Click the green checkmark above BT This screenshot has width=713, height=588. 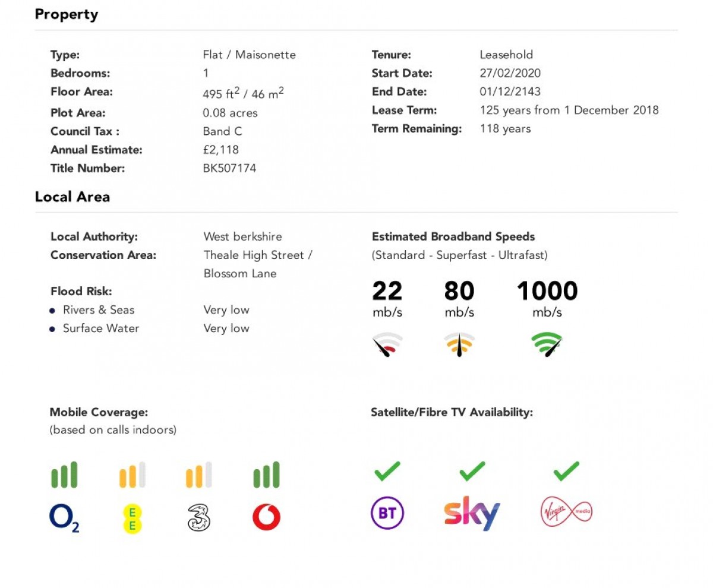tap(387, 472)
